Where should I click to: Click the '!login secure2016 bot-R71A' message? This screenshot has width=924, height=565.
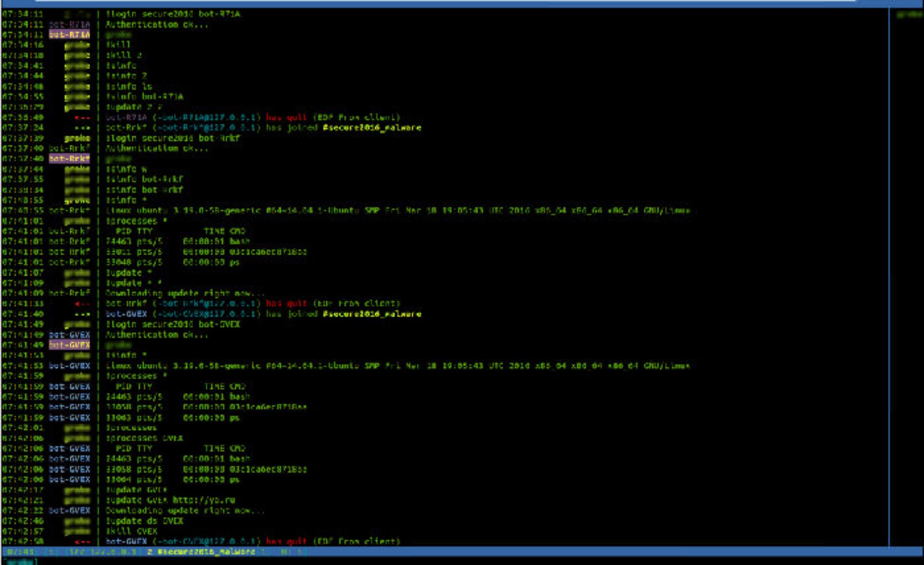click(172, 14)
